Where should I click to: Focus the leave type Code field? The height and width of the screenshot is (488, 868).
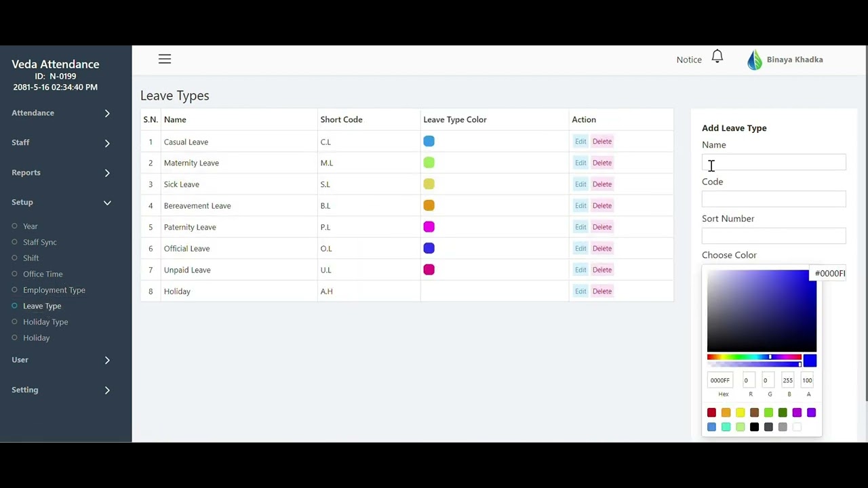(774, 199)
